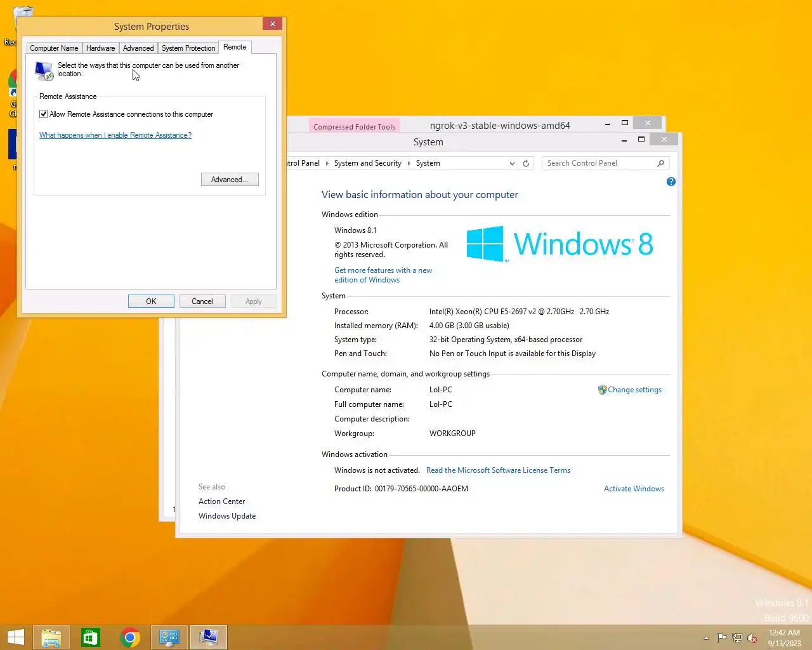Open Get more features with a new edition link

[383, 275]
